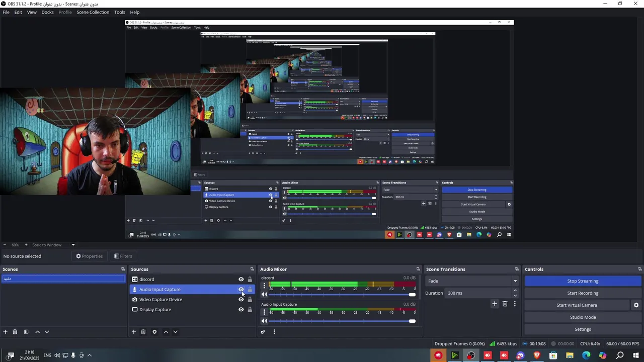
Task: Pop out the Sources dock
Action: 252,269
